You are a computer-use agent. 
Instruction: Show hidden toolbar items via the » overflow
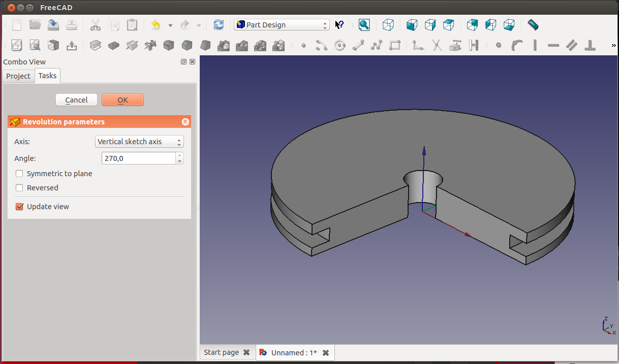click(613, 46)
